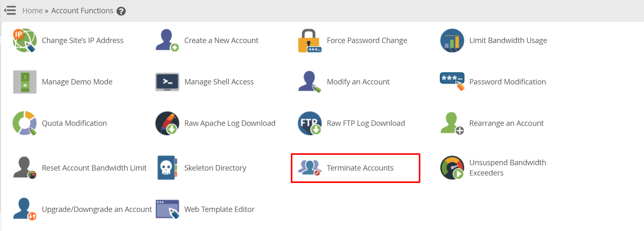Open the Web Template Editor link
Image resolution: width=644 pixels, height=231 pixels.
tap(219, 209)
